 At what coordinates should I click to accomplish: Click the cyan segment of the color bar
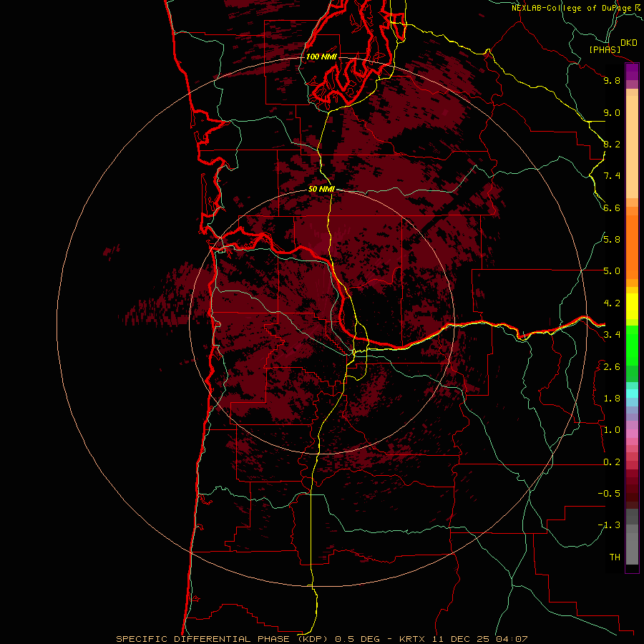coord(632,394)
